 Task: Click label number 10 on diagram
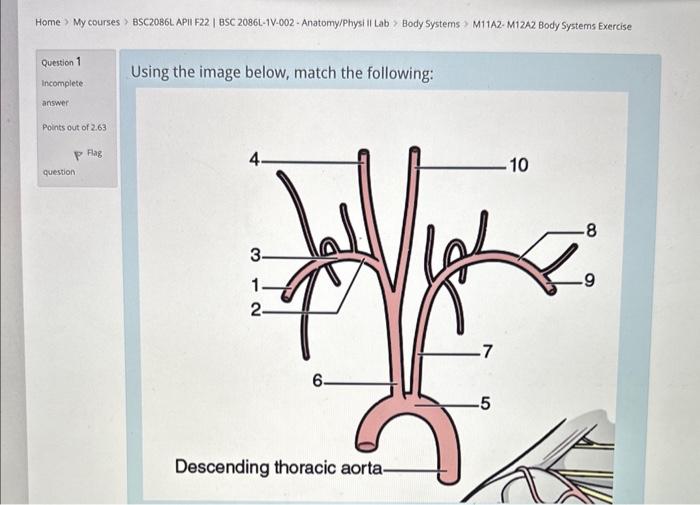[x=519, y=165]
